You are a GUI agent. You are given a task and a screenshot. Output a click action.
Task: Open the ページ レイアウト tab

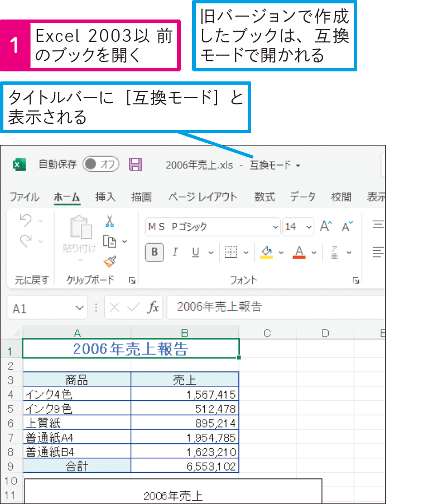click(203, 197)
